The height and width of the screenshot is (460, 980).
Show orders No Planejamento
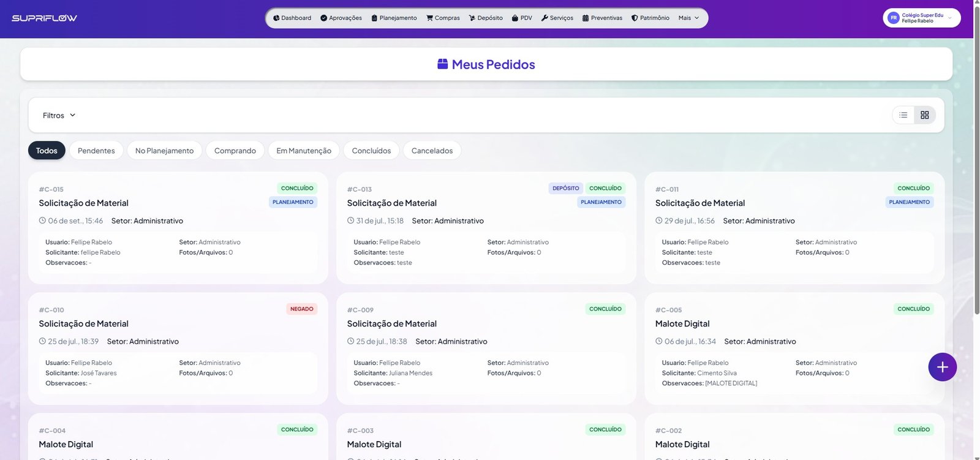164,151
